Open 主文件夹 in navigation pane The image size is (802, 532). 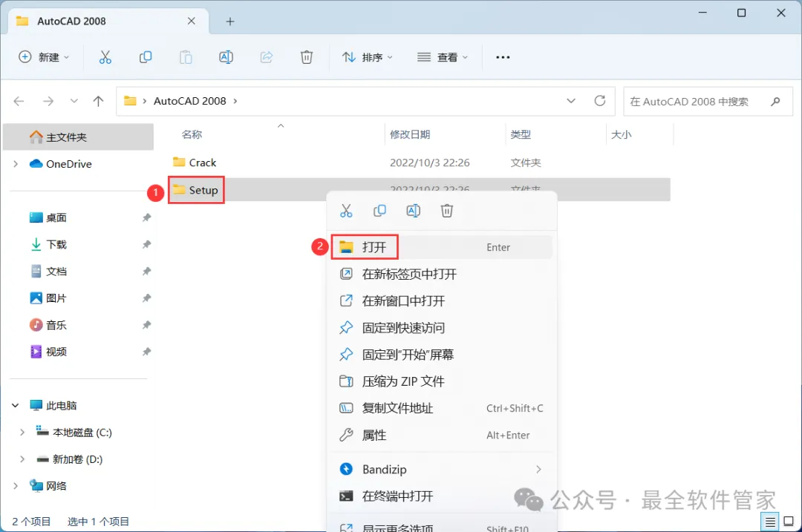pyautogui.click(x=78, y=137)
